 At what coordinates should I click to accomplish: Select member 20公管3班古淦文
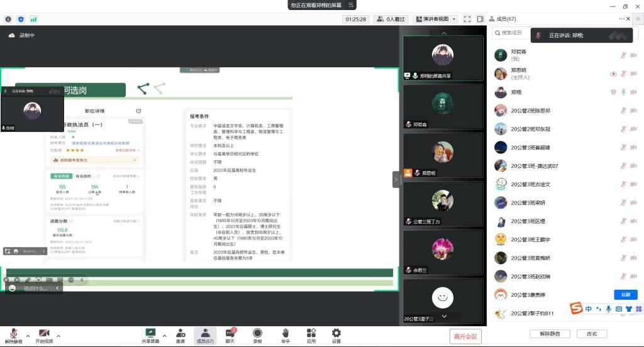pyautogui.click(x=565, y=184)
